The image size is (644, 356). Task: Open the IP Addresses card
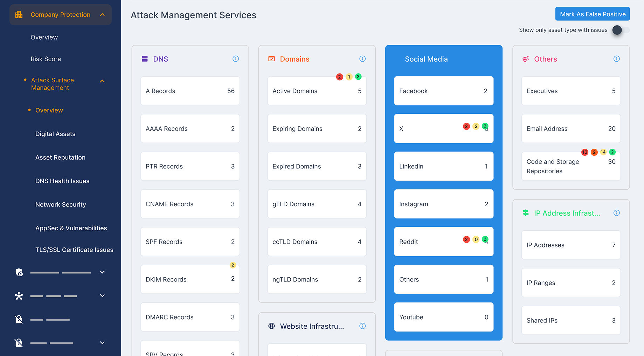click(x=571, y=245)
